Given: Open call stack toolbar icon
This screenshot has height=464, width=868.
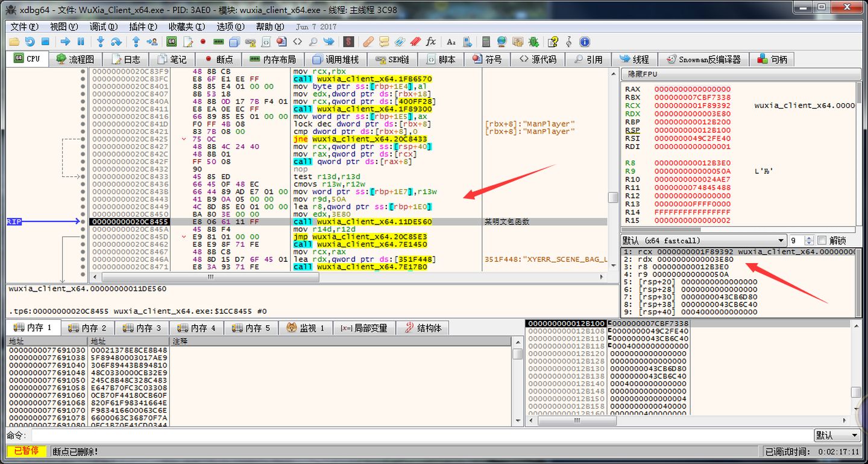Looking at the screenshot, I should [x=234, y=42].
